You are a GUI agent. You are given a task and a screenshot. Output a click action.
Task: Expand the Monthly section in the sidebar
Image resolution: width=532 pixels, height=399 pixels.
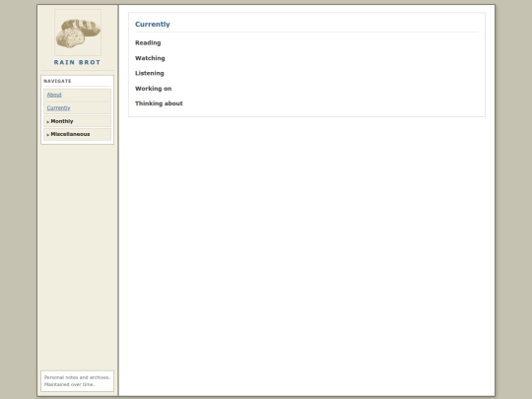point(78,121)
